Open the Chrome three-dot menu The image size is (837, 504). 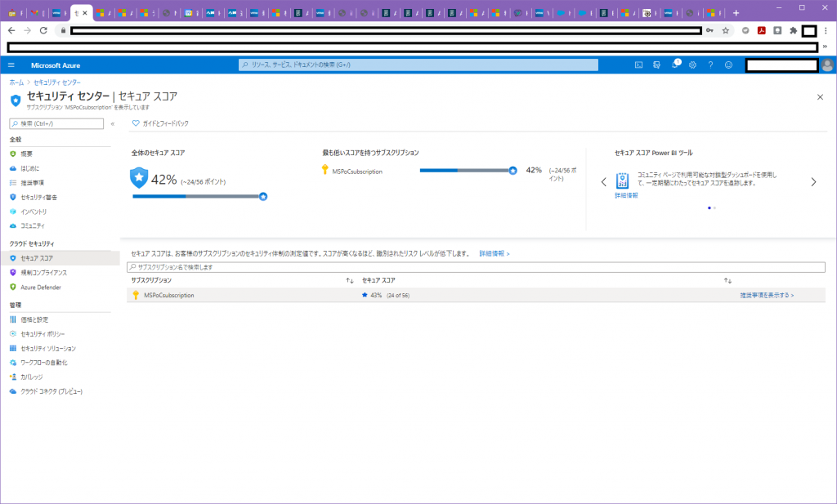pos(826,31)
